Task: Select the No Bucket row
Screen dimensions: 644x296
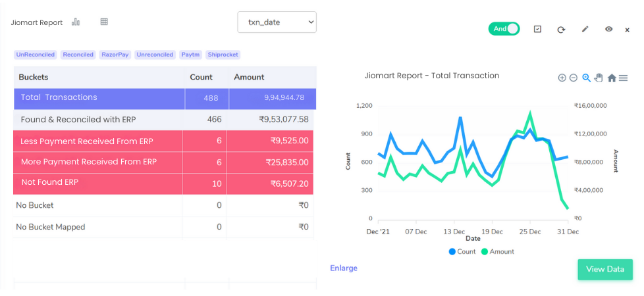Action: [x=163, y=206]
